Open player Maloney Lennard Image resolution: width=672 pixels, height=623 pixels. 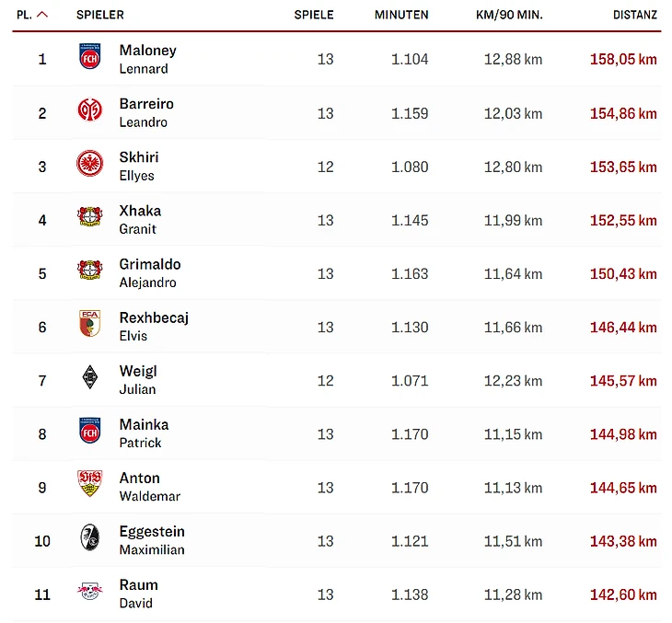[x=147, y=59]
